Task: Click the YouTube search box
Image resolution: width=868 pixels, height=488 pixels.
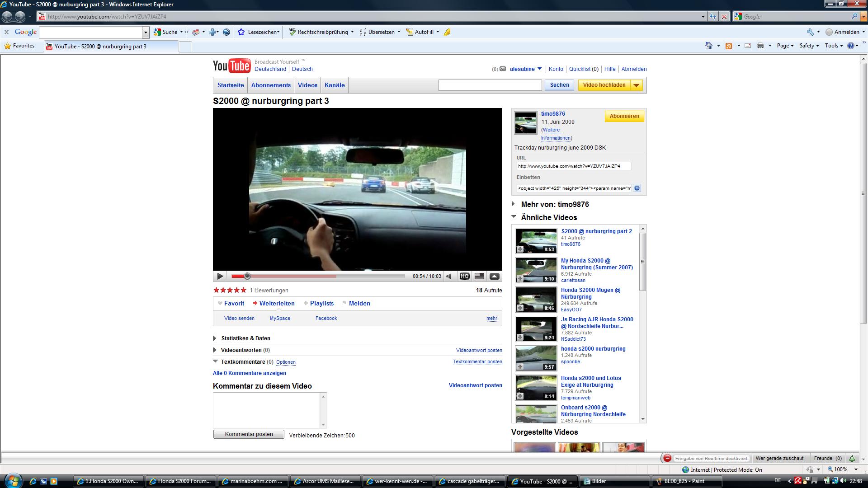Action: coord(490,85)
